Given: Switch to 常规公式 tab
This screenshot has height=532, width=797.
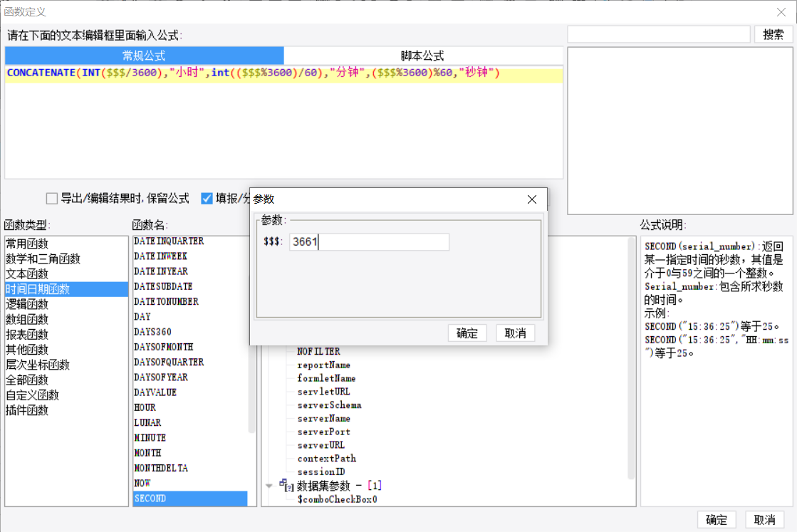Looking at the screenshot, I should tap(145, 56).
